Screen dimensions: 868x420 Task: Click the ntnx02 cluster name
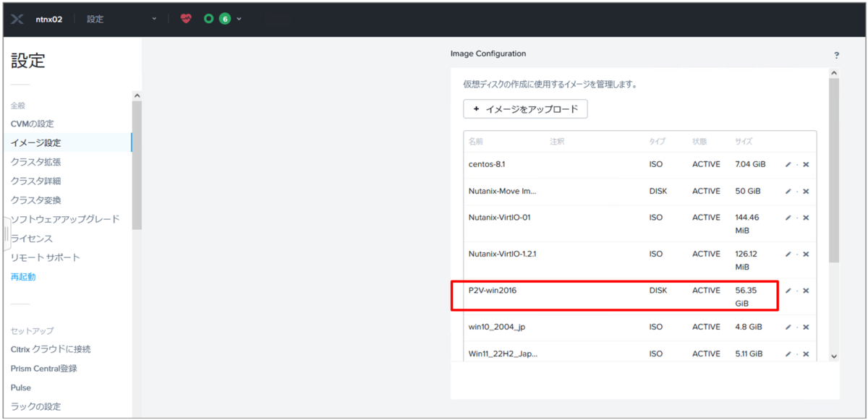48,19
